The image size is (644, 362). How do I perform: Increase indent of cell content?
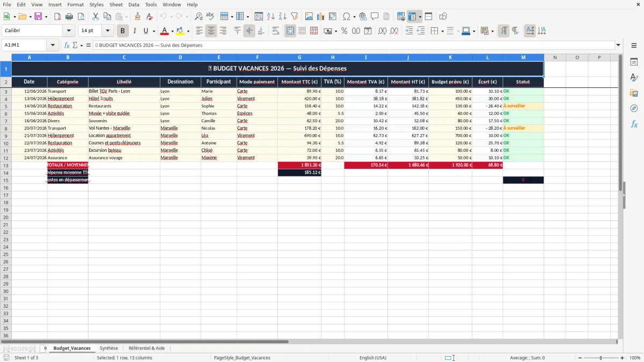point(409,31)
